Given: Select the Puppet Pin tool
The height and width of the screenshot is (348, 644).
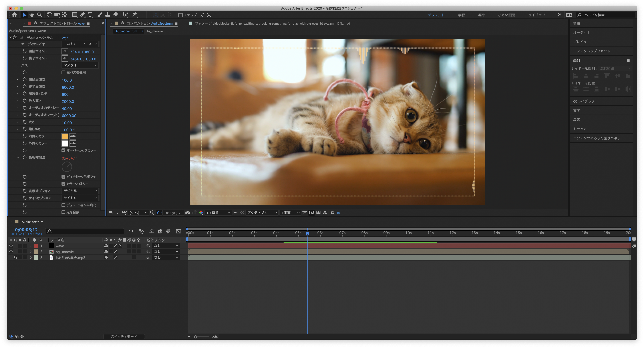Looking at the screenshot, I should tap(135, 15).
